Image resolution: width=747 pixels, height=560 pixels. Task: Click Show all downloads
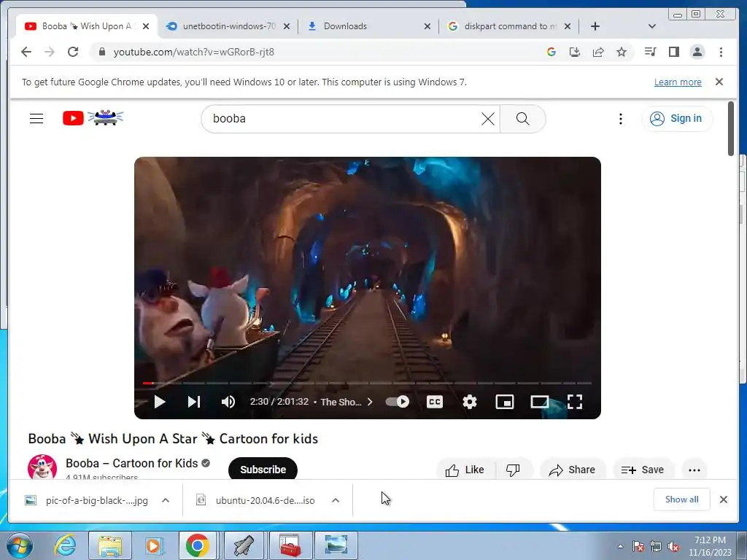click(x=682, y=499)
